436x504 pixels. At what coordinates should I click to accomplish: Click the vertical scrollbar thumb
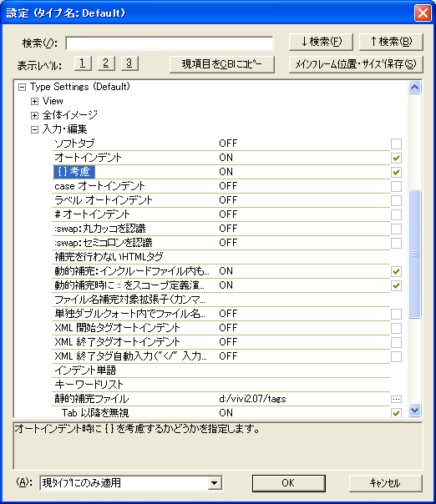point(415,254)
